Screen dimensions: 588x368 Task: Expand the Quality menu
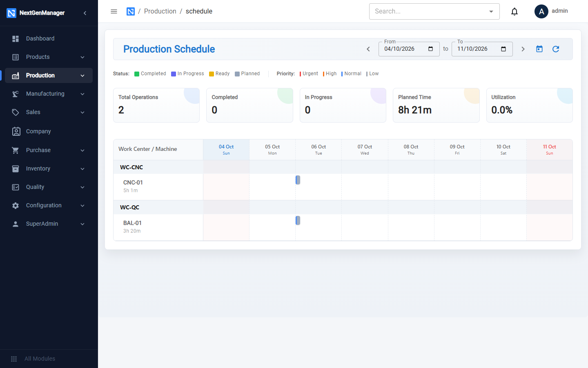click(x=49, y=187)
